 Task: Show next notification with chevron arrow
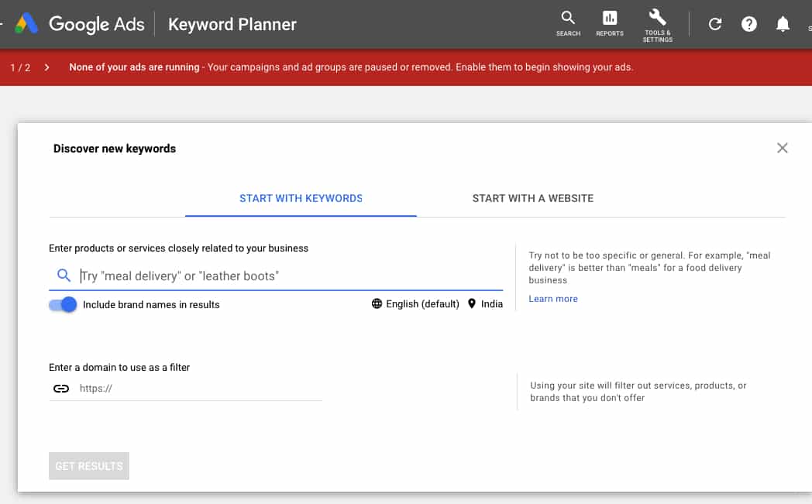coord(46,67)
